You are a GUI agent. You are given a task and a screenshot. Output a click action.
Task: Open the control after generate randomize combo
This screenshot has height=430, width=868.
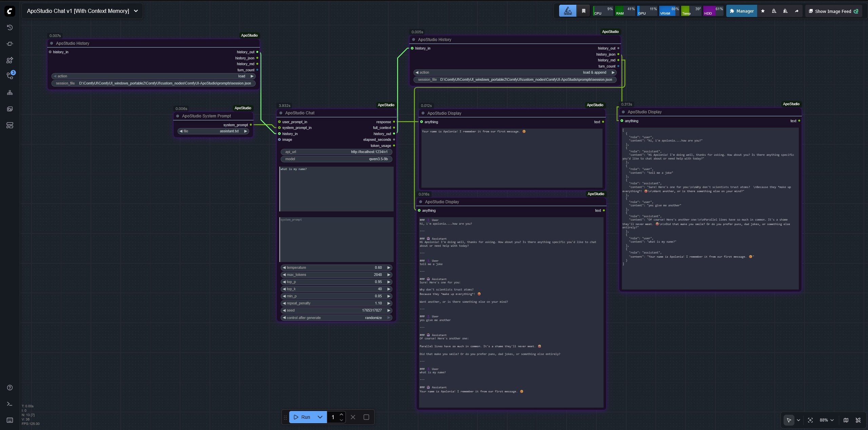[336, 318]
